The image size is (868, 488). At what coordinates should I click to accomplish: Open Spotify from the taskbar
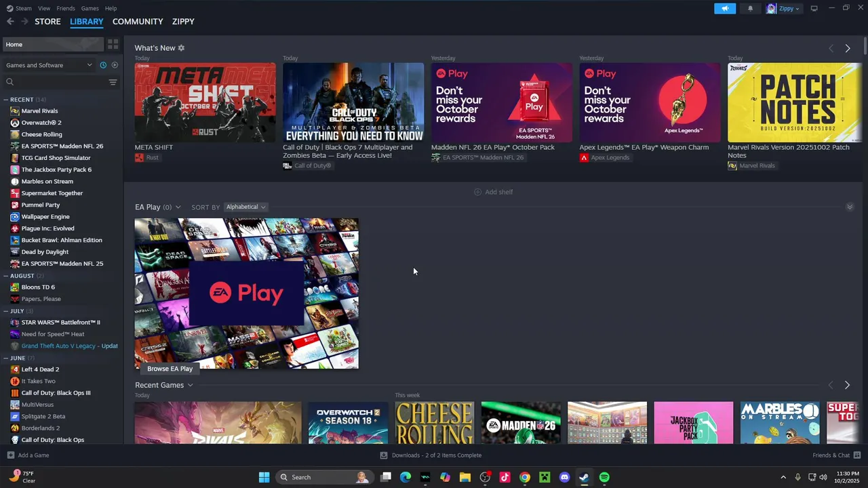point(604,477)
